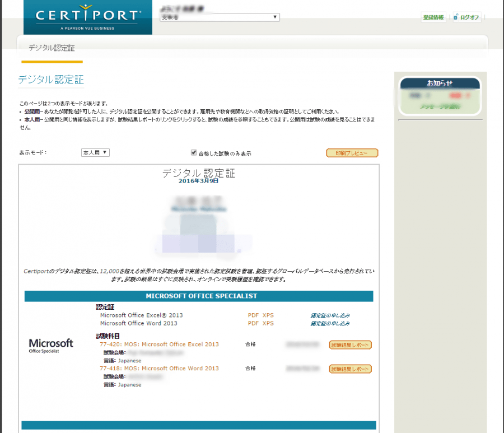
Task: Click the デジタル認定証 page heading
Action: [x=51, y=80]
